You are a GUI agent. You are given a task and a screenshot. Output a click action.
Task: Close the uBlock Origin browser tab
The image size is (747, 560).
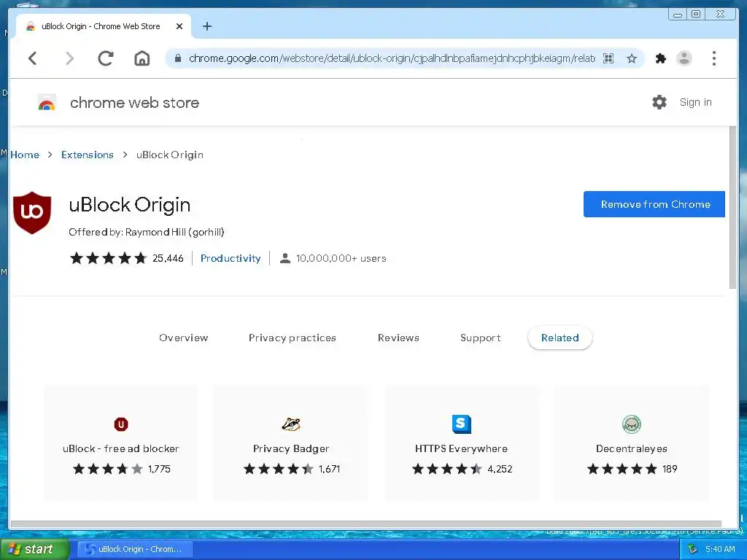(179, 27)
